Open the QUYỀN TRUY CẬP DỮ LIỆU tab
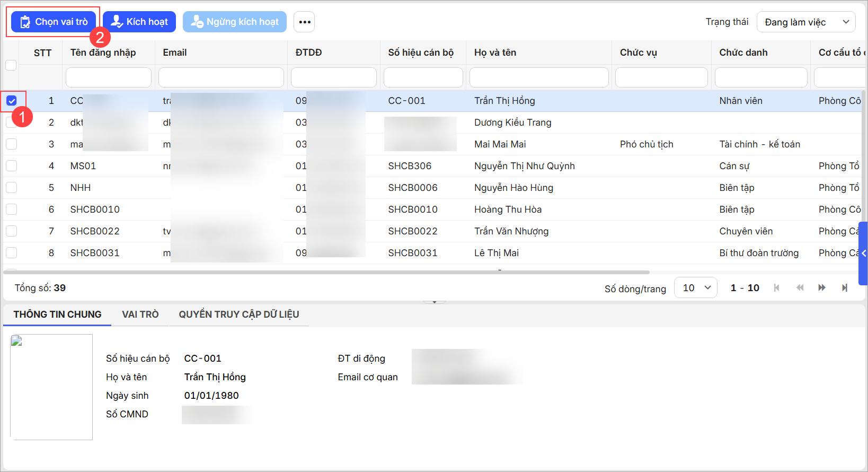Viewport: 868px width, 472px height. [x=238, y=314]
